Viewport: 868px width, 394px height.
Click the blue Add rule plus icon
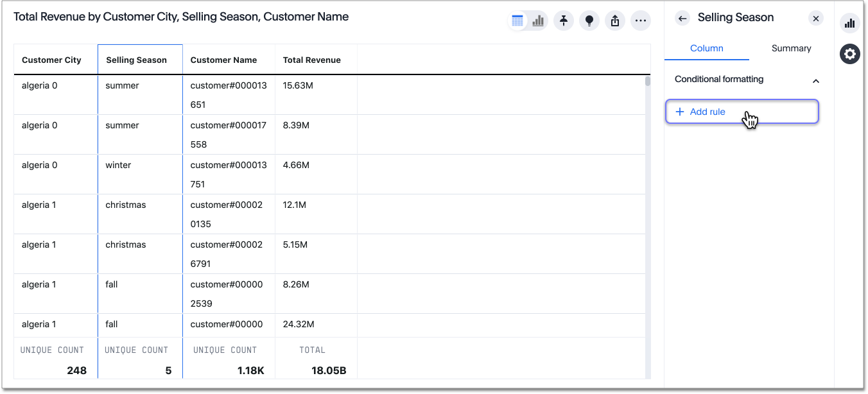click(x=680, y=111)
